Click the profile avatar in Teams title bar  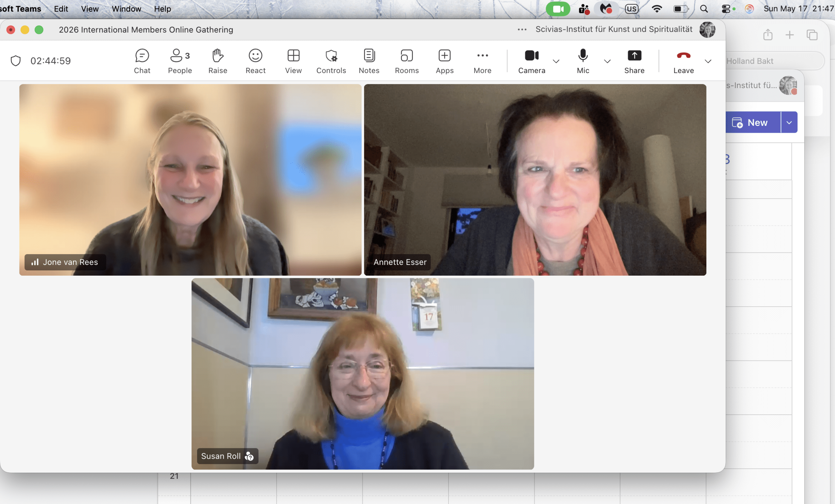[x=707, y=29]
